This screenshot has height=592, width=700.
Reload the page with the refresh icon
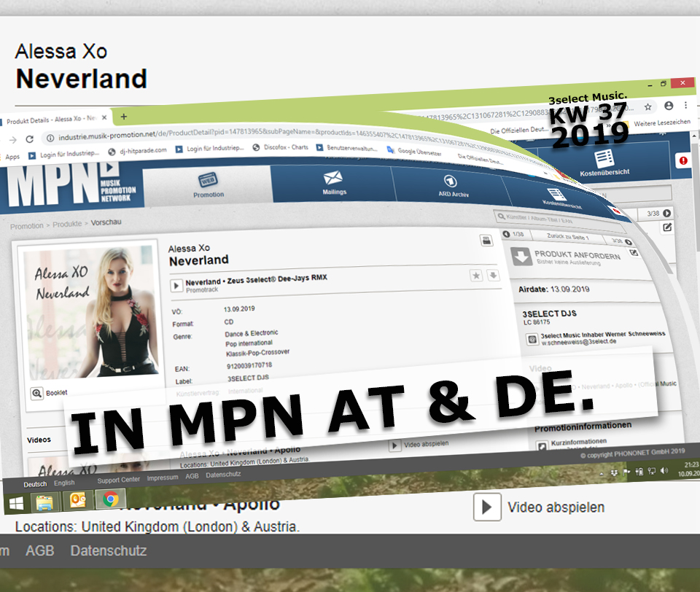30,139
